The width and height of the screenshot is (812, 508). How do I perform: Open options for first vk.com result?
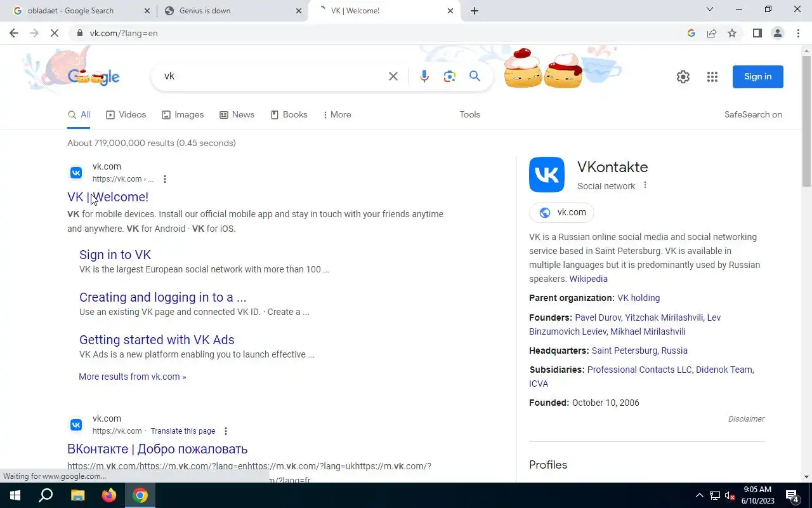click(x=165, y=179)
